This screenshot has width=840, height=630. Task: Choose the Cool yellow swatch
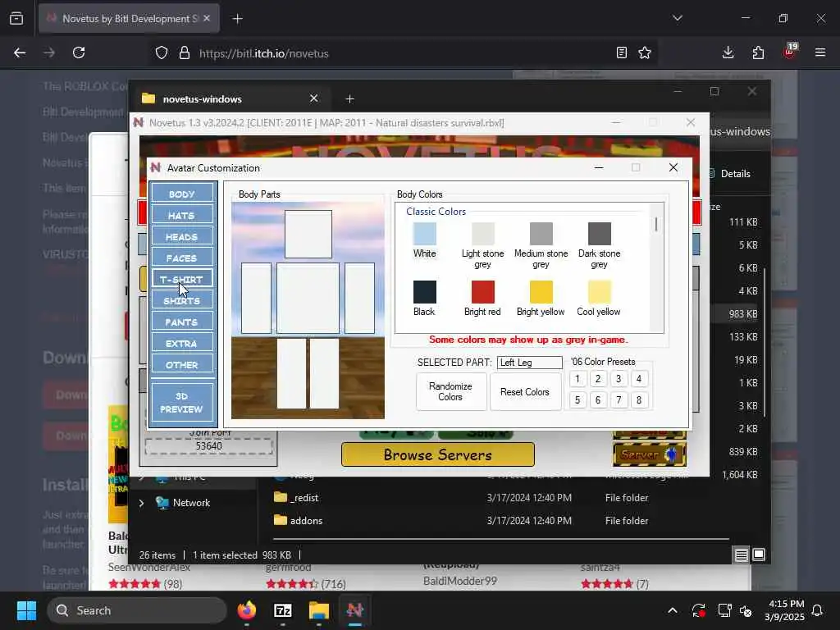599,292
